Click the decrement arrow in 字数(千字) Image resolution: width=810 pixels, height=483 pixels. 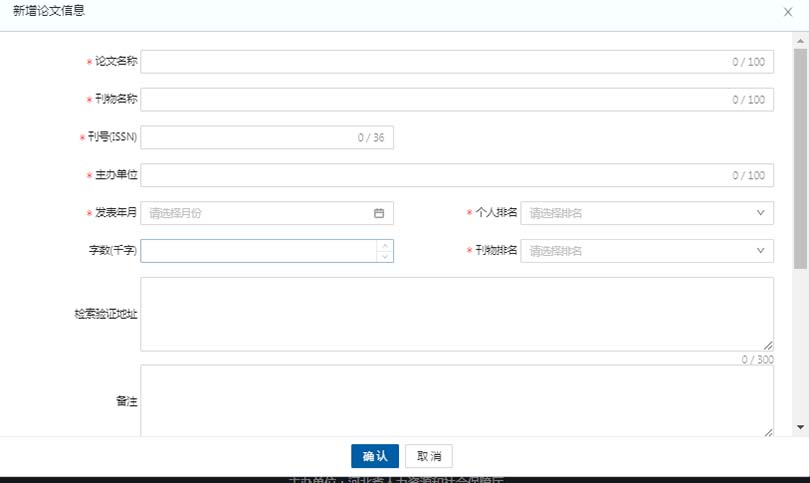click(385, 257)
